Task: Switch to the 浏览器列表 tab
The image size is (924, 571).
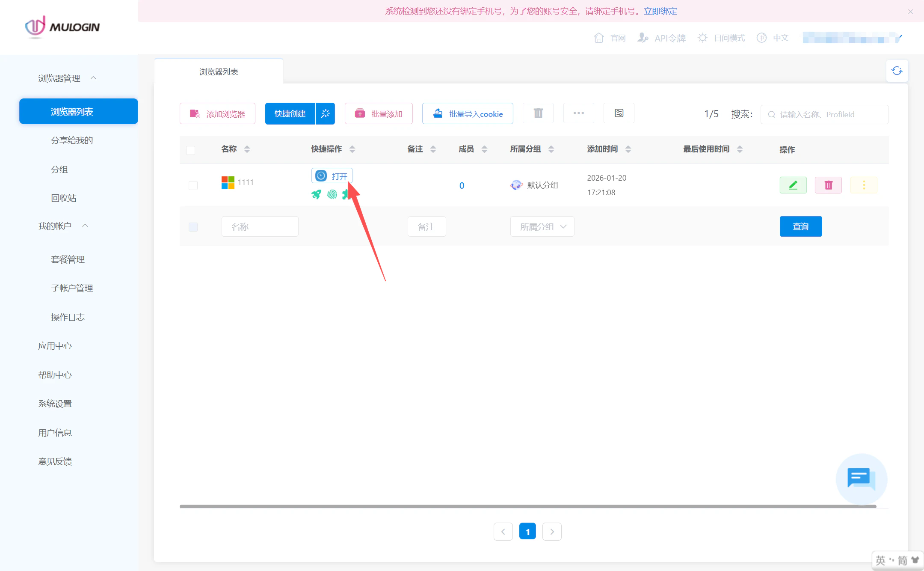Action: [219, 71]
